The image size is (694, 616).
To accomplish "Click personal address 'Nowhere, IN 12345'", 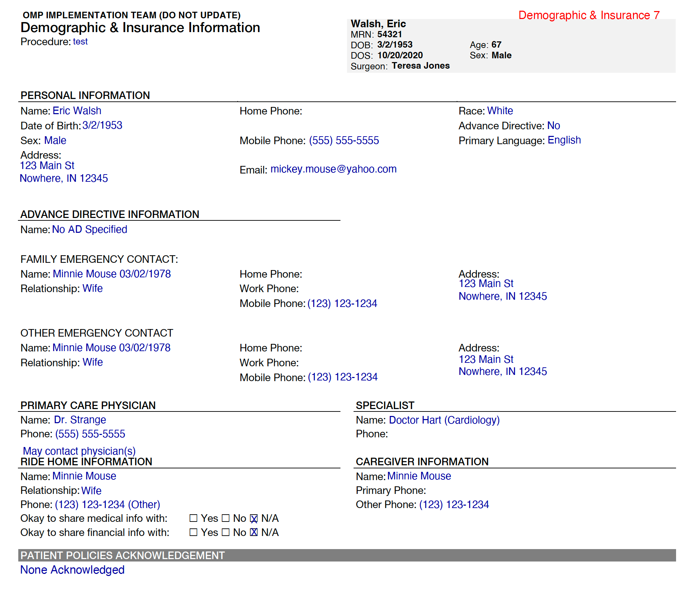I will (64, 178).
